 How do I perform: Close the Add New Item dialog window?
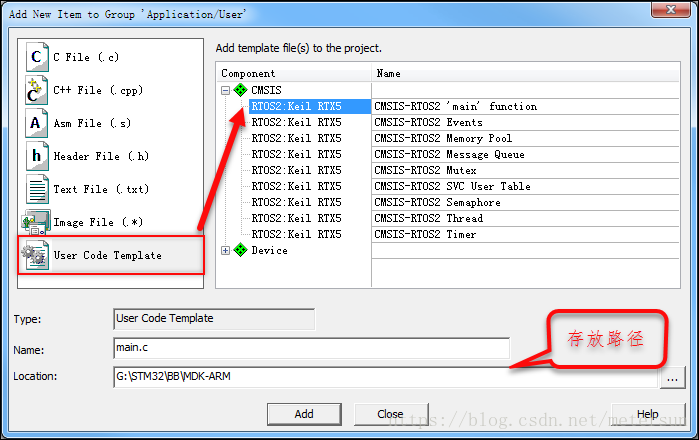671,9
